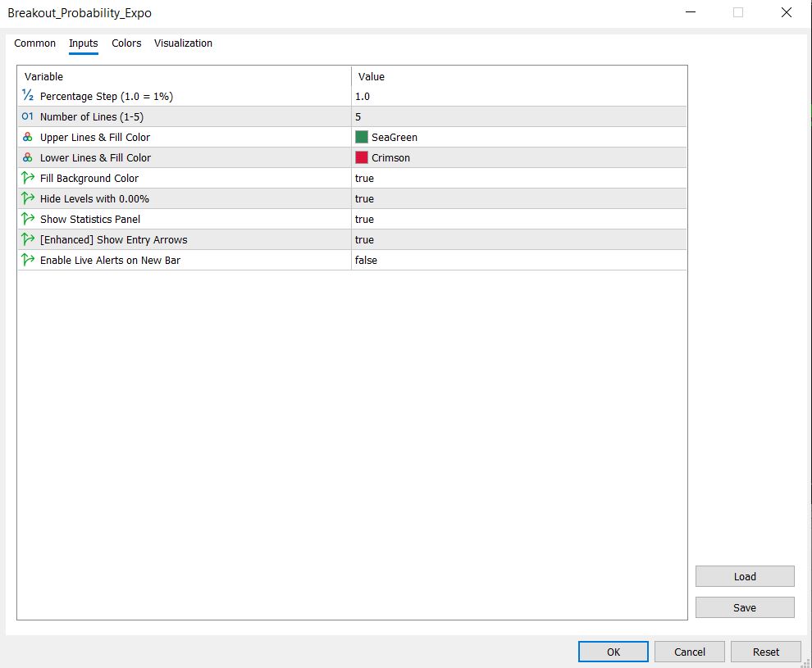Click the boolean icon beside Fill Background Color
Viewport: 812px width, 668px height.
[x=27, y=178]
